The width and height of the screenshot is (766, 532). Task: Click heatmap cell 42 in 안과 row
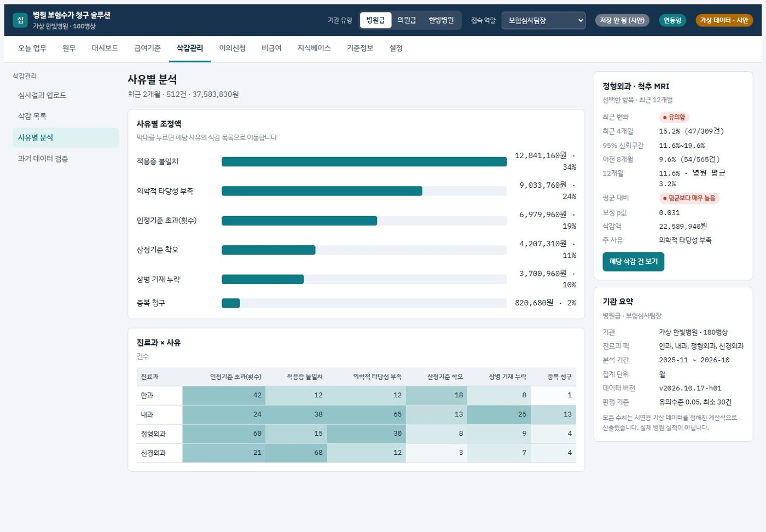tap(224, 395)
